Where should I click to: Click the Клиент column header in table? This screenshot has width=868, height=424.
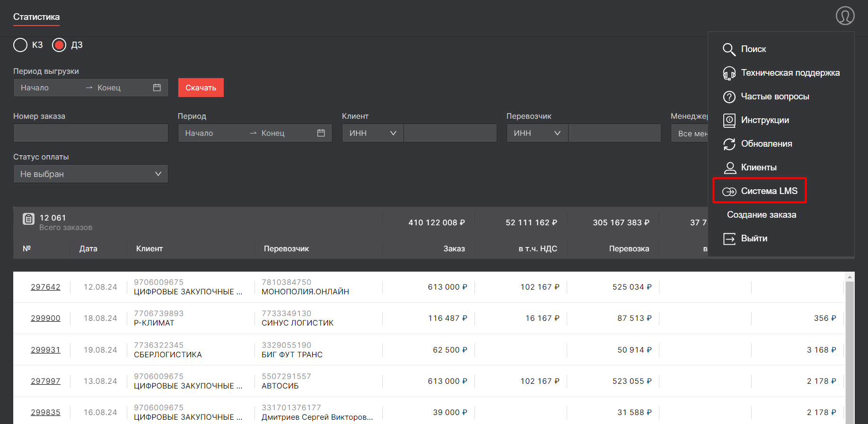click(x=149, y=248)
